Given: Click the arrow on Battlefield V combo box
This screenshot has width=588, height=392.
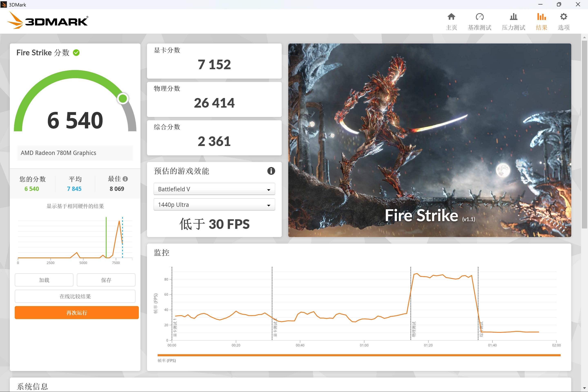Looking at the screenshot, I should [268, 190].
